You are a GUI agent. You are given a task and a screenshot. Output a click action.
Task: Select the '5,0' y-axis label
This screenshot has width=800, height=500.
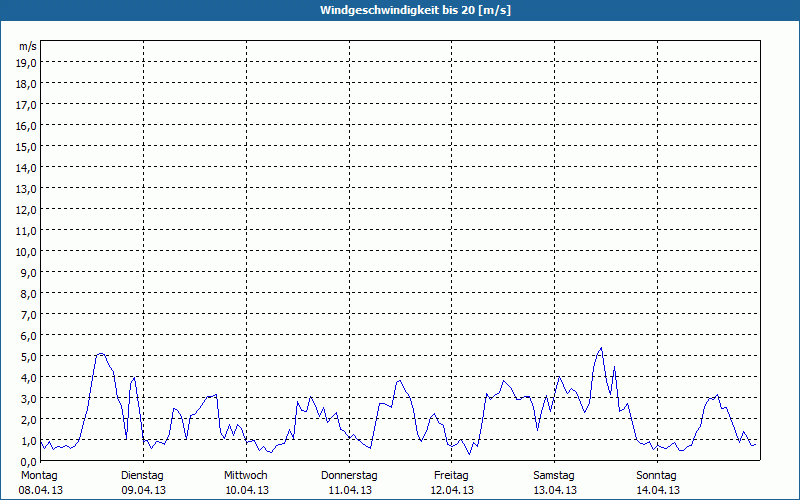click(x=29, y=357)
